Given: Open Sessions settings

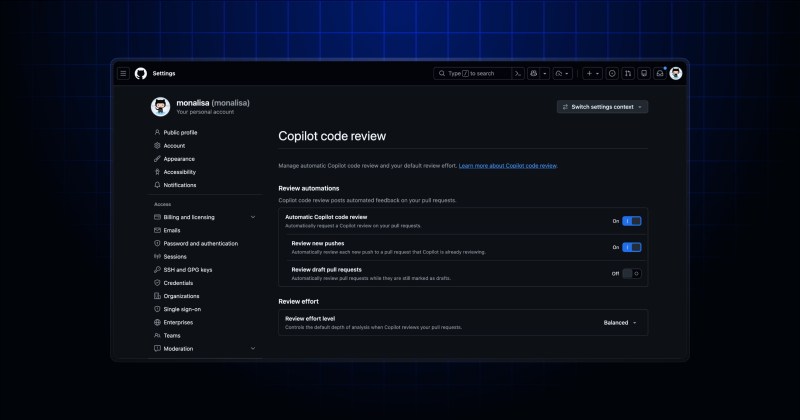Looking at the screenshot, I should (x=175, y=256).
